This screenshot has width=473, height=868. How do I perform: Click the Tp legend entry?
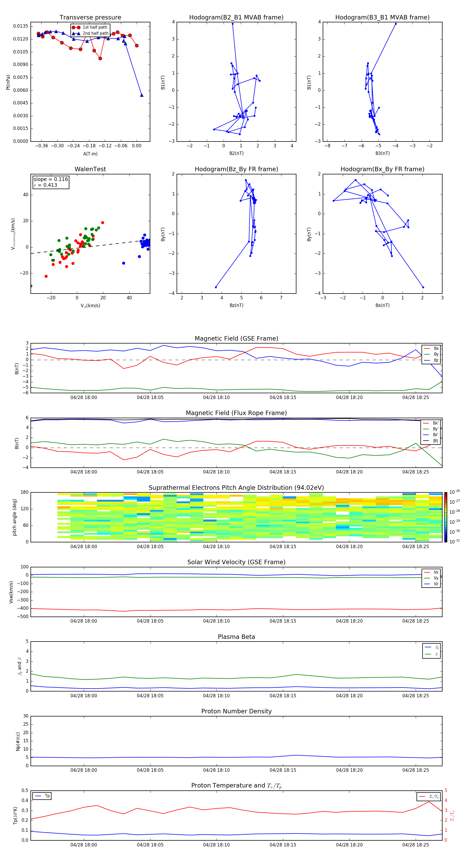point(42,796)
